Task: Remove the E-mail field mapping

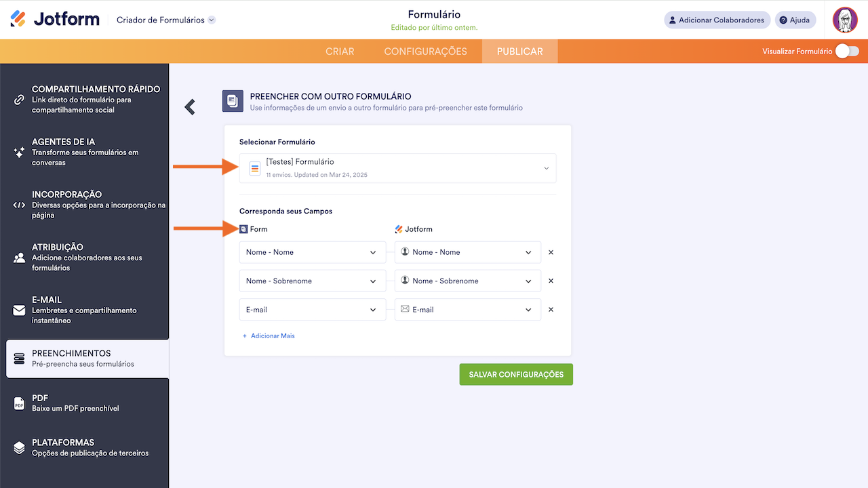Action: [x=551, y=309]
